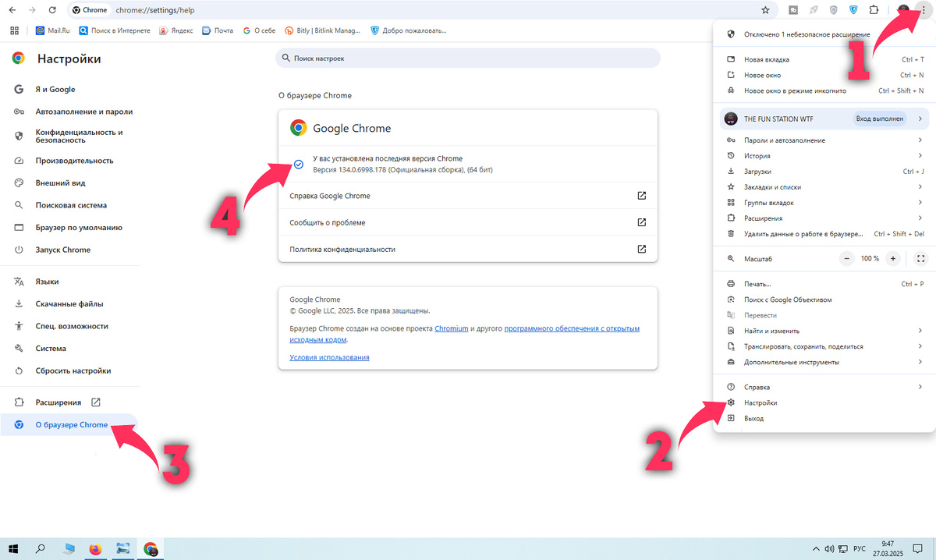Open the Почта bookmark
936x560 pixels.
click(217, 30)
